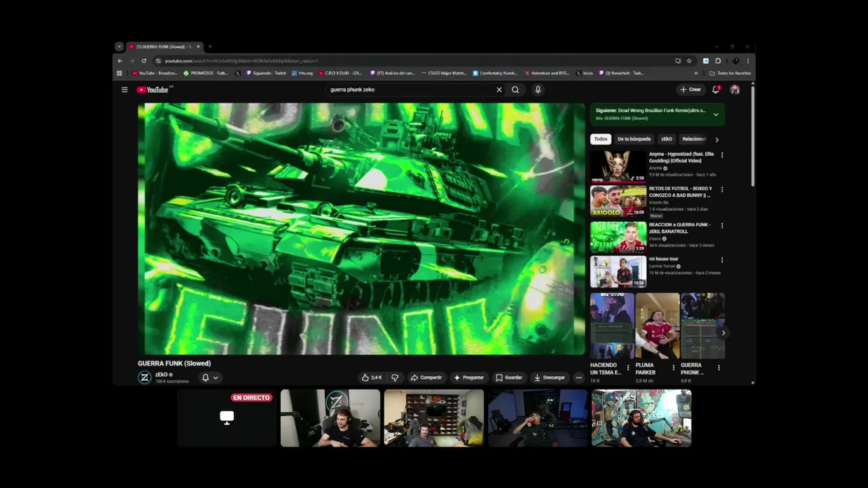Open the apps grid in bookmarks bar
Screen dimensions: 868x488
[x=119, y=73]
